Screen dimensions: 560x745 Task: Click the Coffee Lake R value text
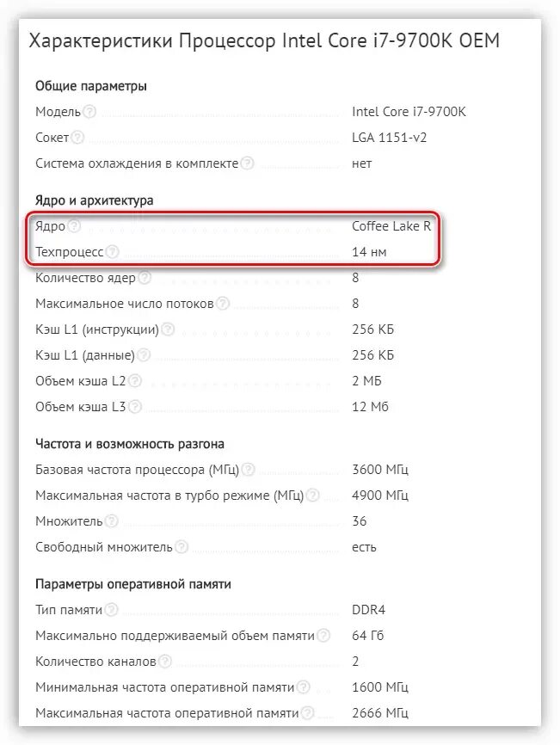tap(391, 226)
